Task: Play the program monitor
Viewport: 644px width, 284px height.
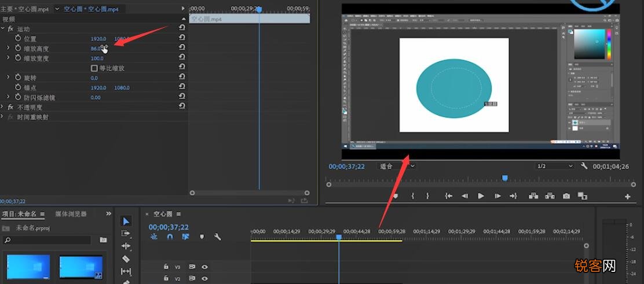Action: (x=481, y=196)
